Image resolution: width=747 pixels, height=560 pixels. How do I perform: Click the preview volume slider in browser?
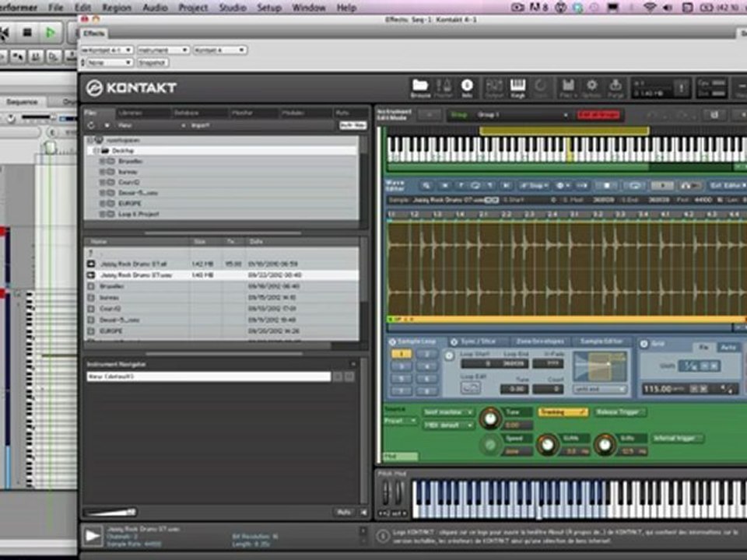click(110, 513)
